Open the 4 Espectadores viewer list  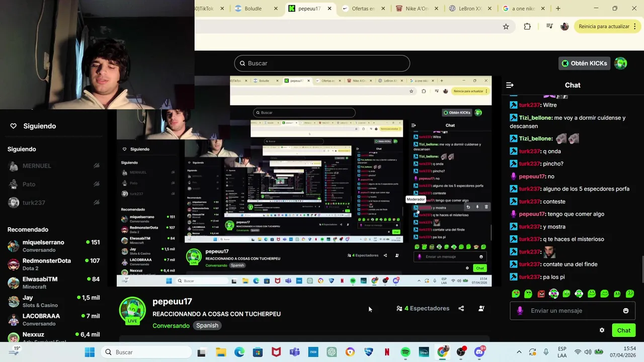(423, 308)
